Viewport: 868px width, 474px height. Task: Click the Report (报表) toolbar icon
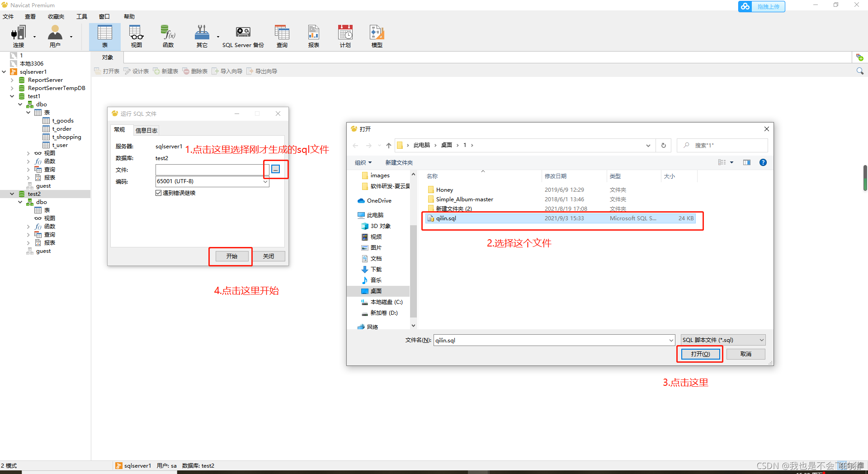(x=314, y=36)
